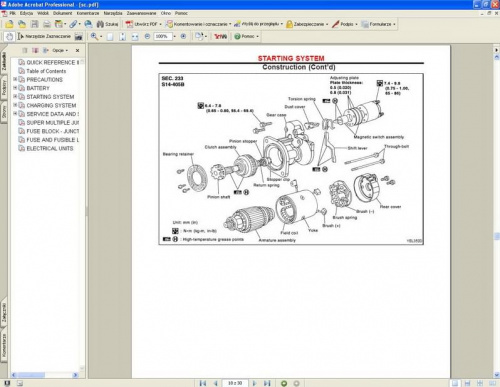Viewport: 500px width, 387px height.
Task: Select the Hand tool
Action: click(x=9, y=36)
